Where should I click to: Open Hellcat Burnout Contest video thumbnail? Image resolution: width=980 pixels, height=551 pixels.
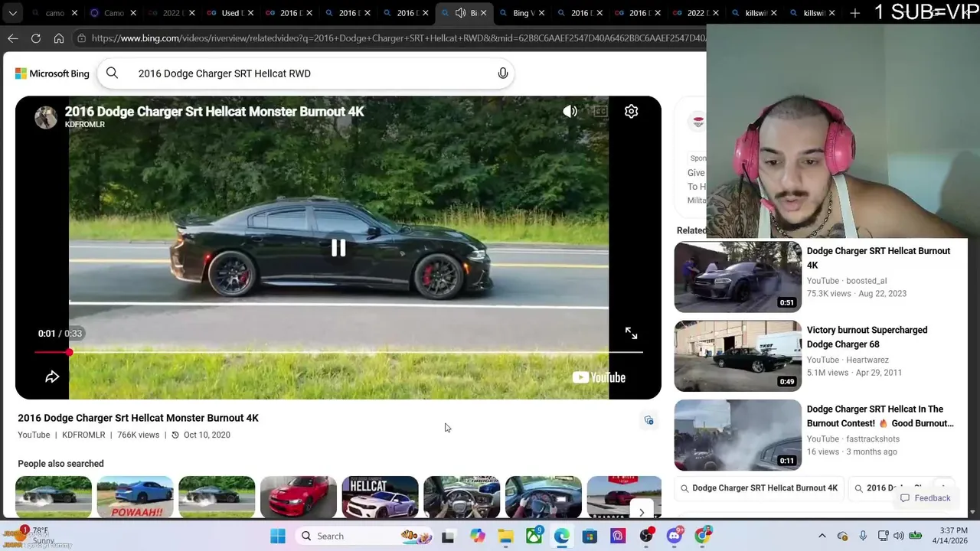[x=737, y=435]
